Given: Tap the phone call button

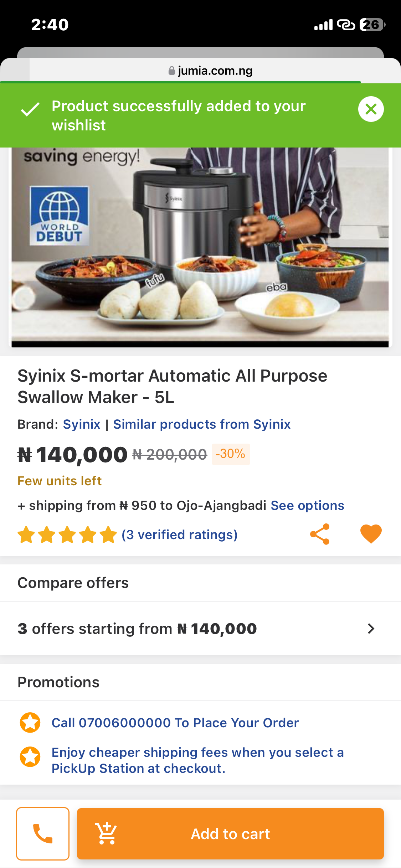Looking at the screenshot, I should coord(43,833).
